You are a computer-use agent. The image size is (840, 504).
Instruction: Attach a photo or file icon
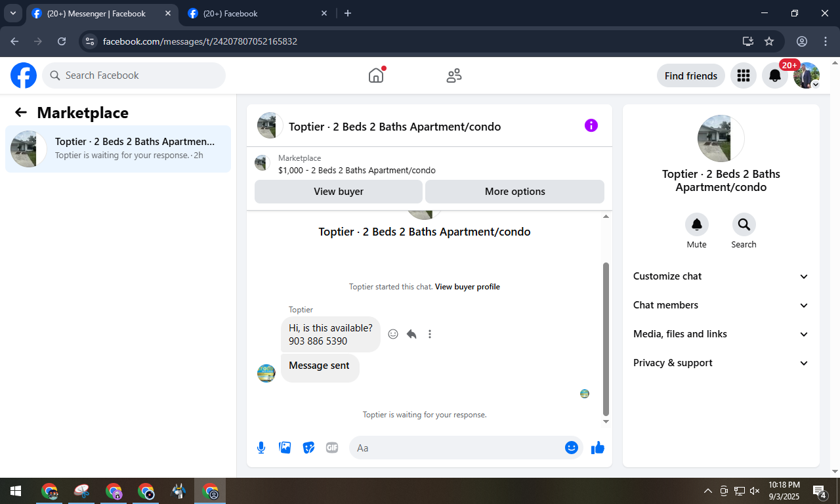tap(285, 448)
